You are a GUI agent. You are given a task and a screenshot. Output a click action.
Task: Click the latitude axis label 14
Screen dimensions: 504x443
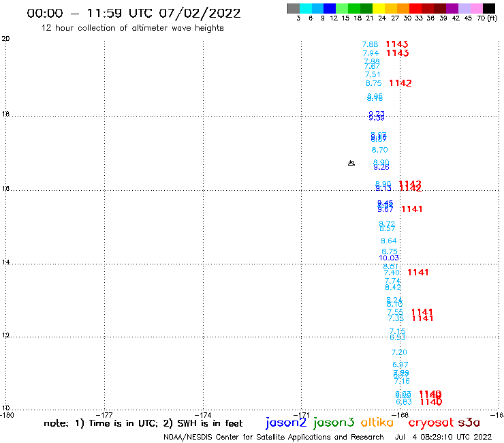coord(5,262)
